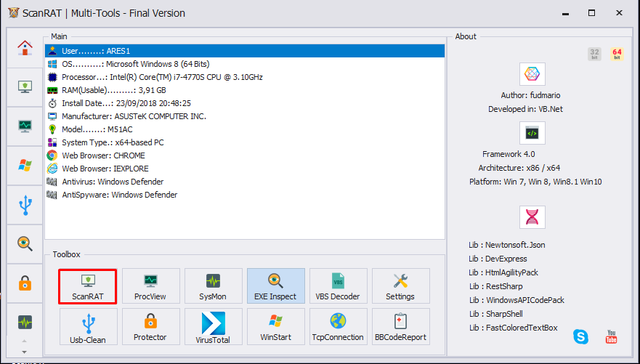Open EXE Inspect tool
The width and height of the screenshot is (640, 364).
pyautogui.click(x=276, y=286)
